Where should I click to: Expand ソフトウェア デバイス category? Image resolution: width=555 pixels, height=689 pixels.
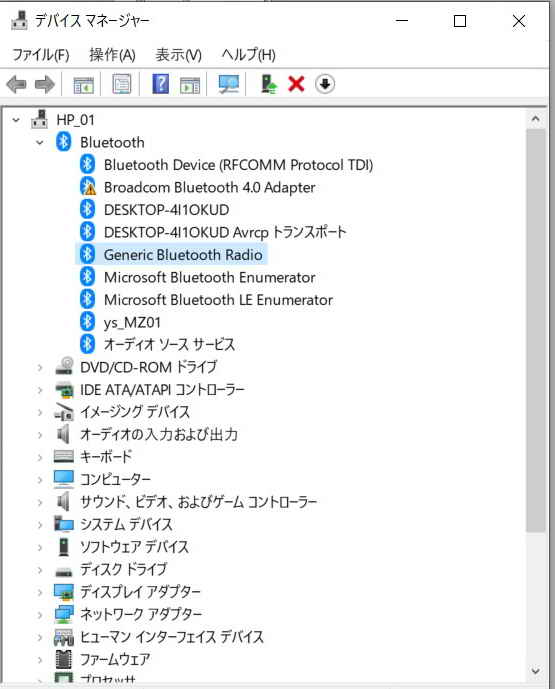coord(40,547)
